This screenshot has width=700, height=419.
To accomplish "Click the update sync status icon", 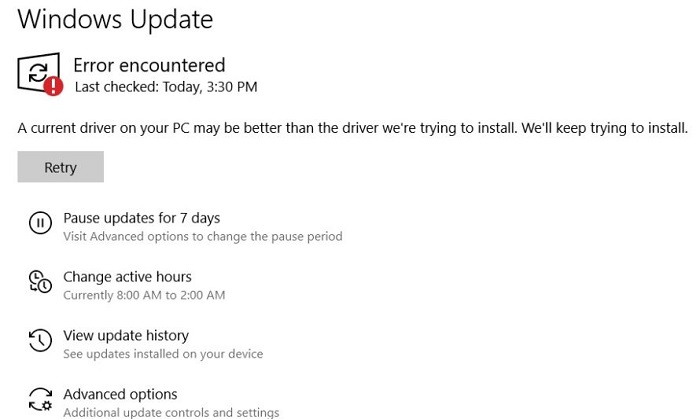I will pyautogui.click(x=38, y=71).
